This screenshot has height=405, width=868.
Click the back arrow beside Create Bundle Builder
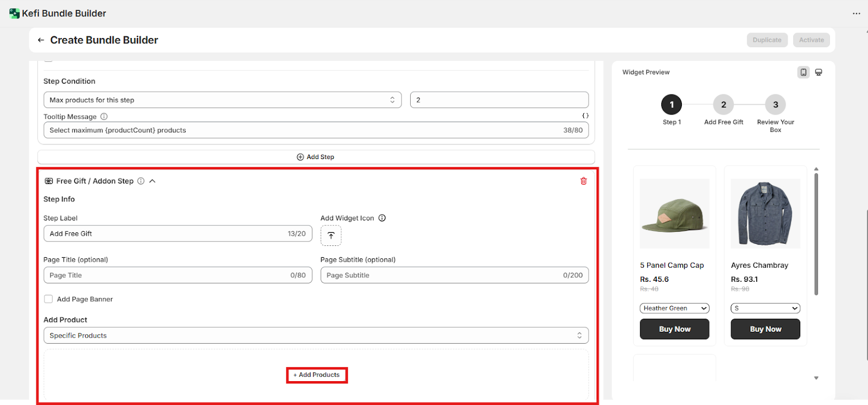click(41, 40)
